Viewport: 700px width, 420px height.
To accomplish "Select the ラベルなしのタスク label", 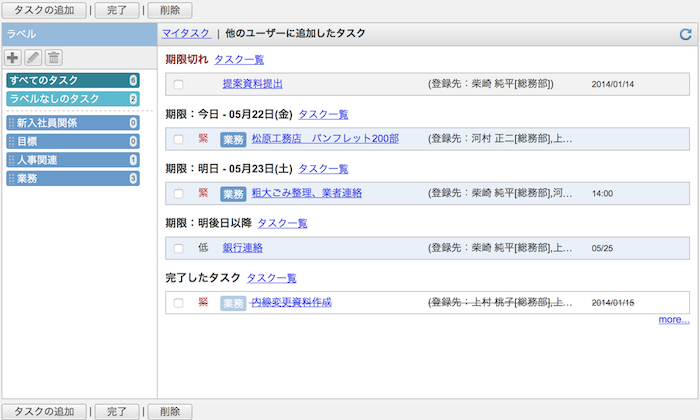I will [x=73, y=99].
